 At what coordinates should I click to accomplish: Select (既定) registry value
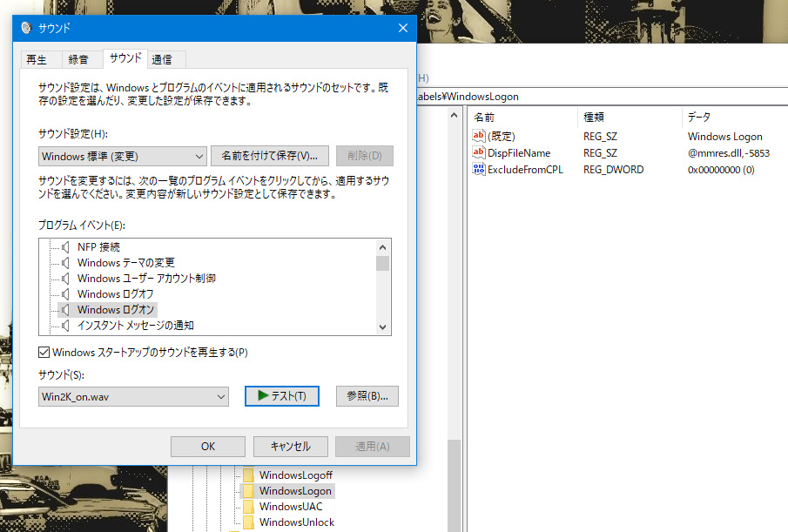pyautogui.click(x=501, y=136)
